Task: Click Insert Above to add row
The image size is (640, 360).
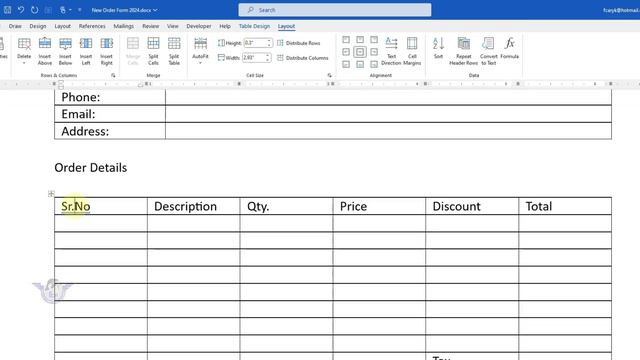Action: [x=45, y=51]
